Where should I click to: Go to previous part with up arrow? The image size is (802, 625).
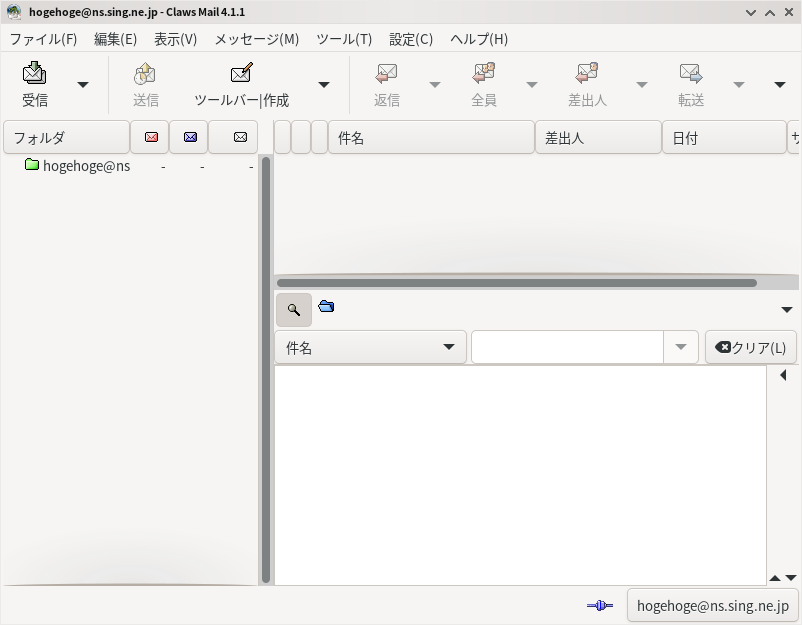775,578
